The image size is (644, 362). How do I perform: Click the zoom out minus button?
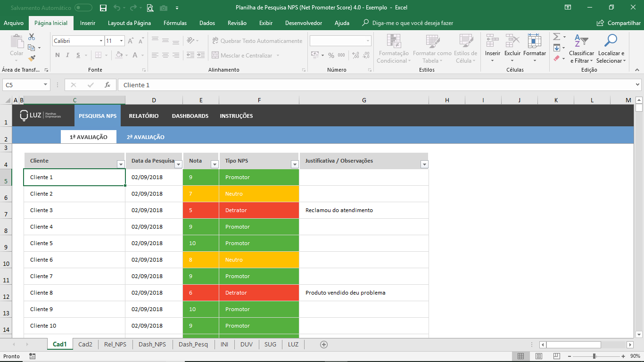pos(570,356)
